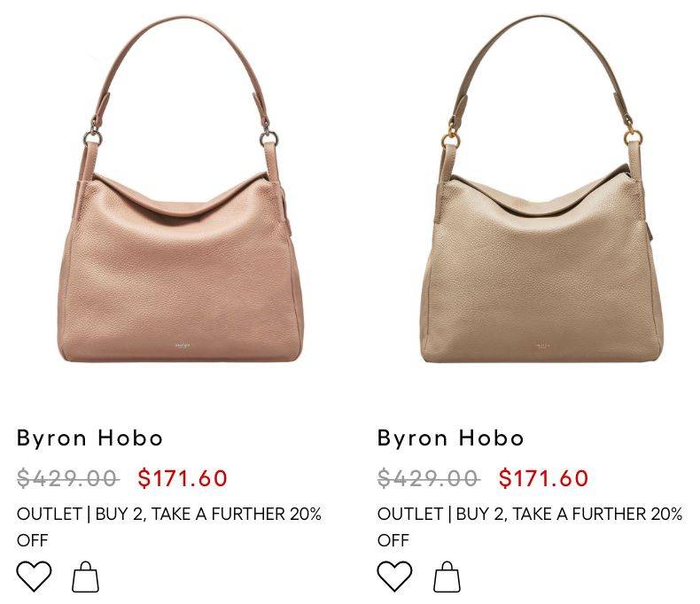Screen dimensions: 700x604
Task: Add the pink Byron Hobo to shopping bag
Action: [x=85, y=577]
